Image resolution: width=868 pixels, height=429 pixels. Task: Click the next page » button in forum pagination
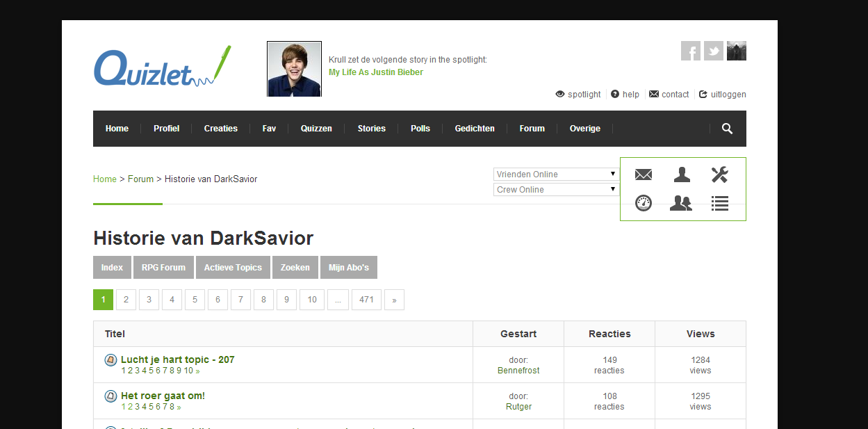tap(394, 300)
